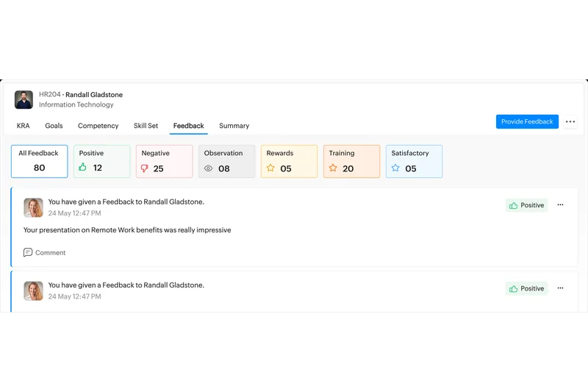Click the thumbs-down icon in Negative card
Viewport: 588px width, 392px height.
(145, 168)
